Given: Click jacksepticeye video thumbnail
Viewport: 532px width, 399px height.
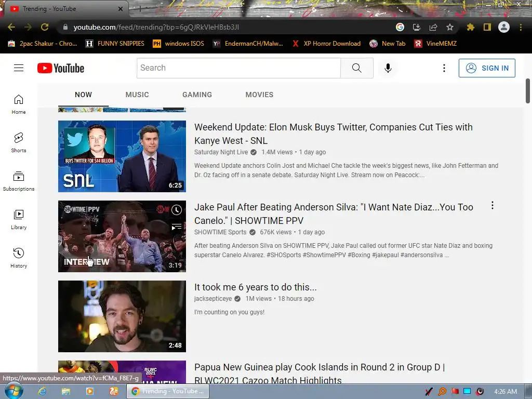Looking at the screenshot, I should (122, 316).
